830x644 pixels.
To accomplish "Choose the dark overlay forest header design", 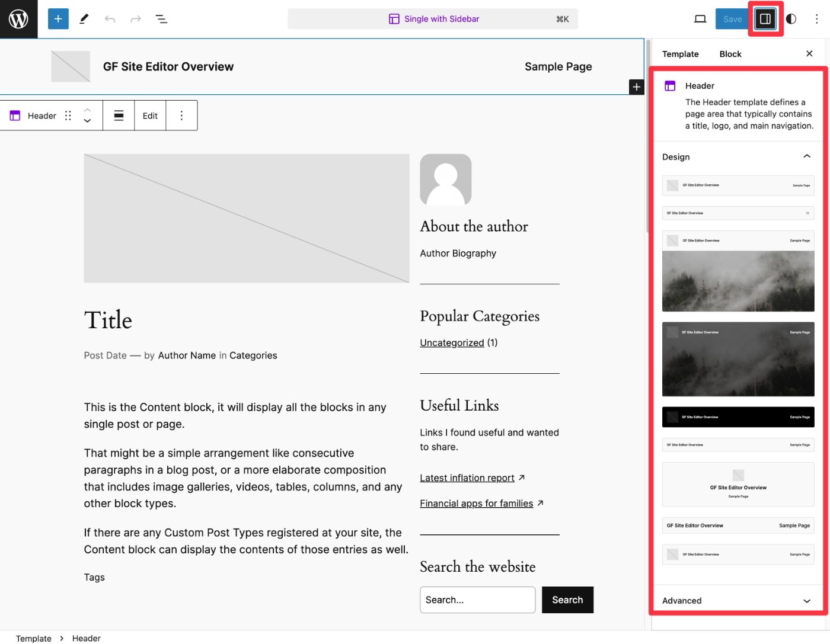I will click(738, 359).
